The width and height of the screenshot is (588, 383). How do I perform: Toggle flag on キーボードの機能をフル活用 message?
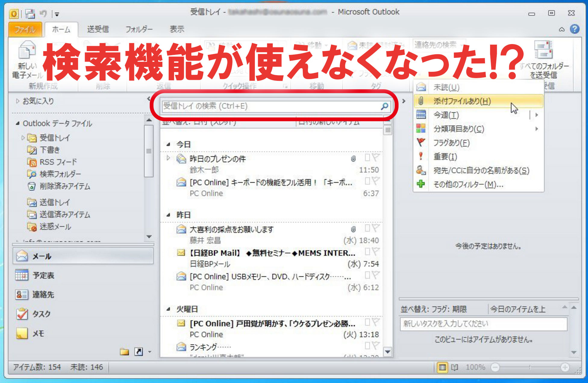(x=376, y=181)
